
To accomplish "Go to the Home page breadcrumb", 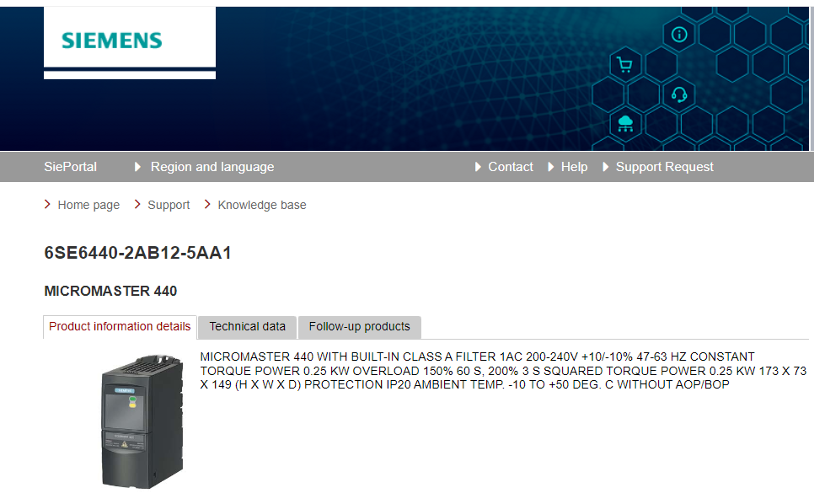I will tap(88, 205).
